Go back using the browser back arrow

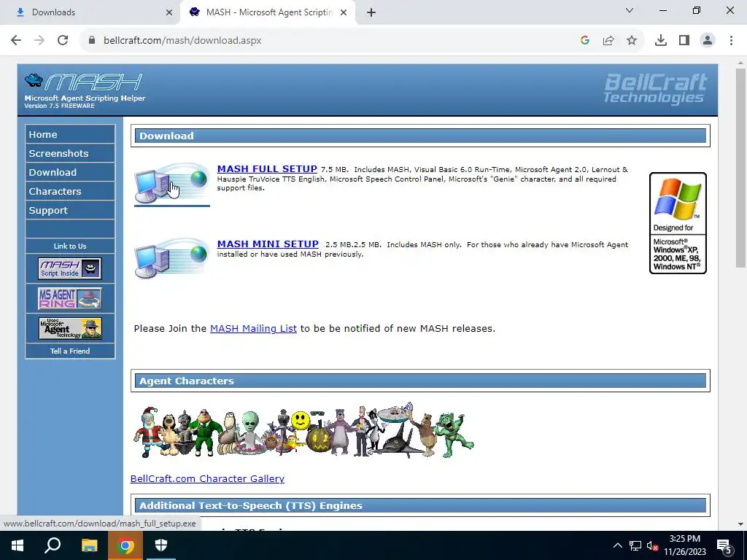[16, 41]
